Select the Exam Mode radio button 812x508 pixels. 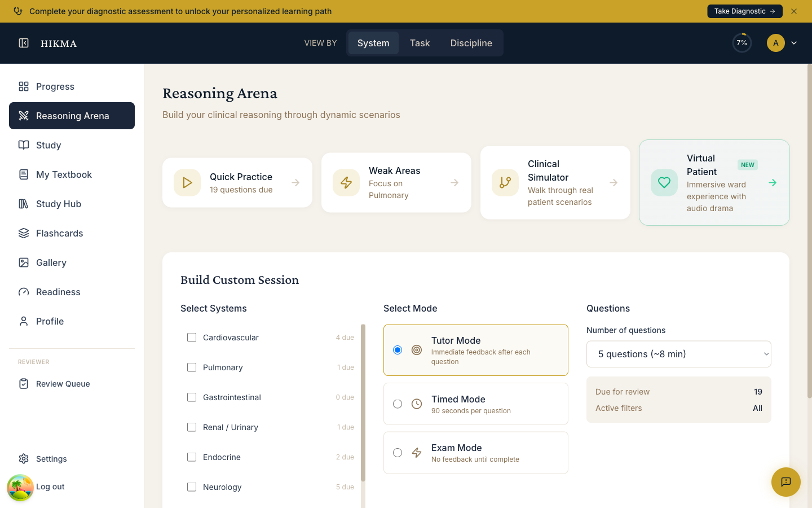[398, 453]
